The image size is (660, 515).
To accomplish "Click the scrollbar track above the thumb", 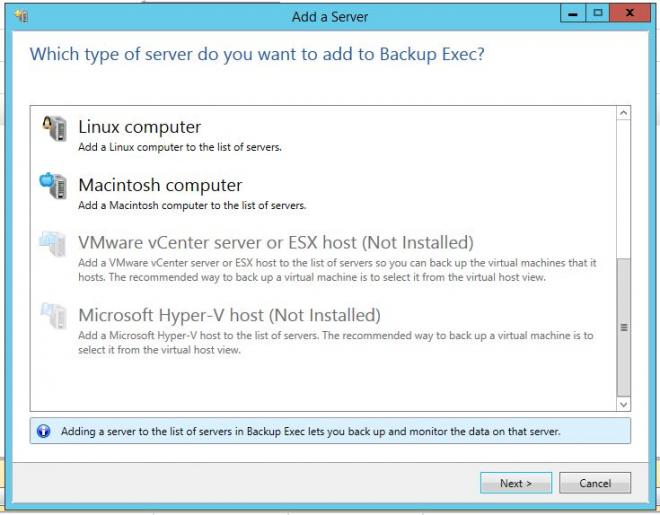I will [x=624, y=185].
